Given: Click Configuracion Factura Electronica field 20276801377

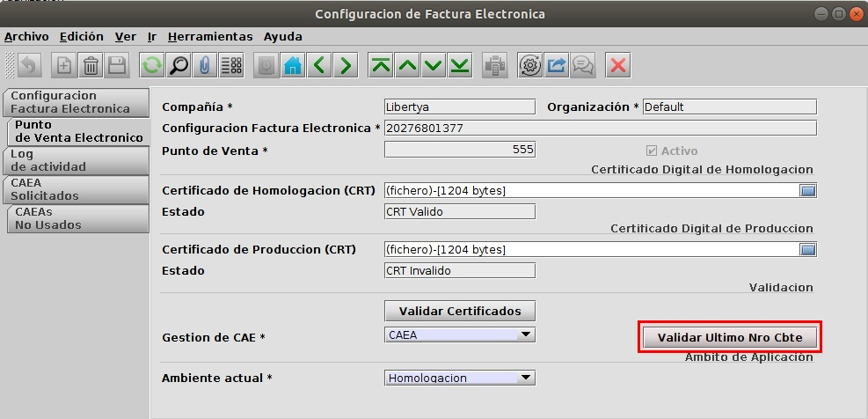Looking at the screenshot, I should click(x=601, y=128).
